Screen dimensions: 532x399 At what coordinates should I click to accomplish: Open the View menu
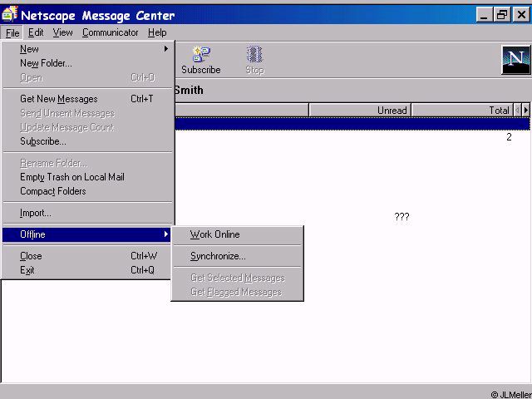pyautogui.click(x=62, y=32)
